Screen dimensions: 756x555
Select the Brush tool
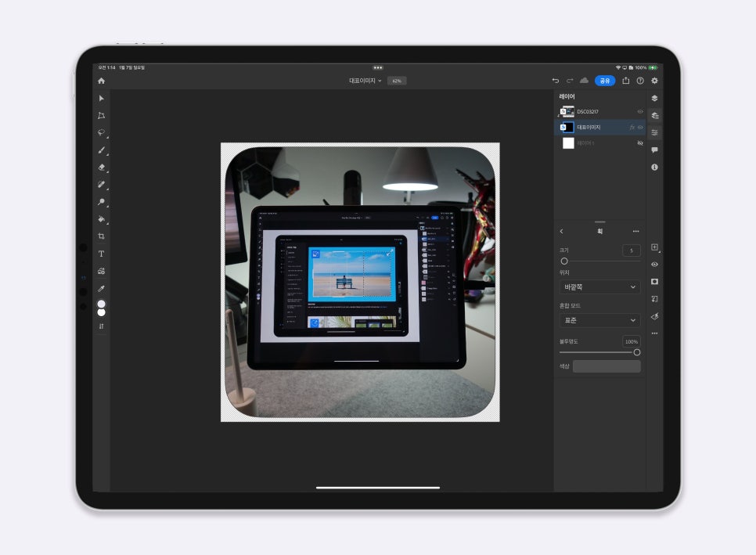101,150
